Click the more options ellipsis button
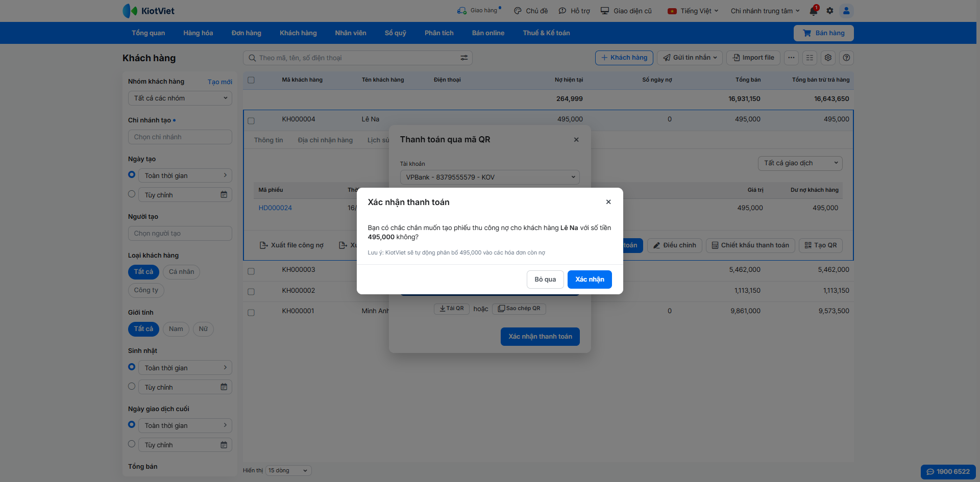 point(791,58)
